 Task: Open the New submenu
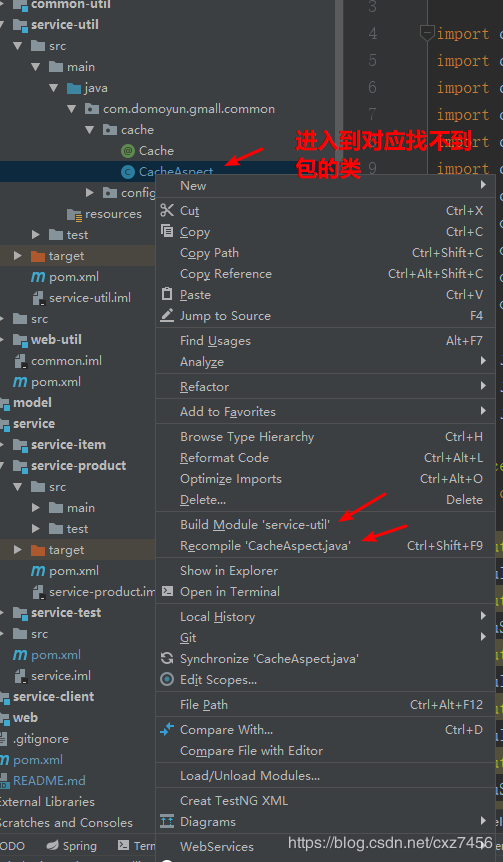[326, 186]
